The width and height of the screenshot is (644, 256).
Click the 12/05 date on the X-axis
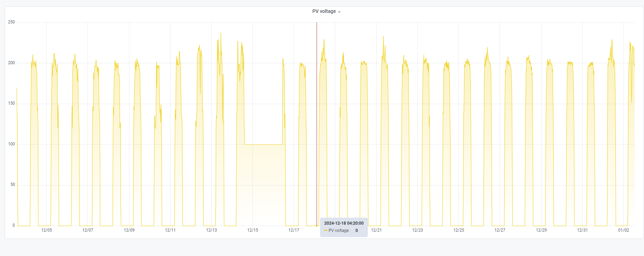[x=47, y=230]
